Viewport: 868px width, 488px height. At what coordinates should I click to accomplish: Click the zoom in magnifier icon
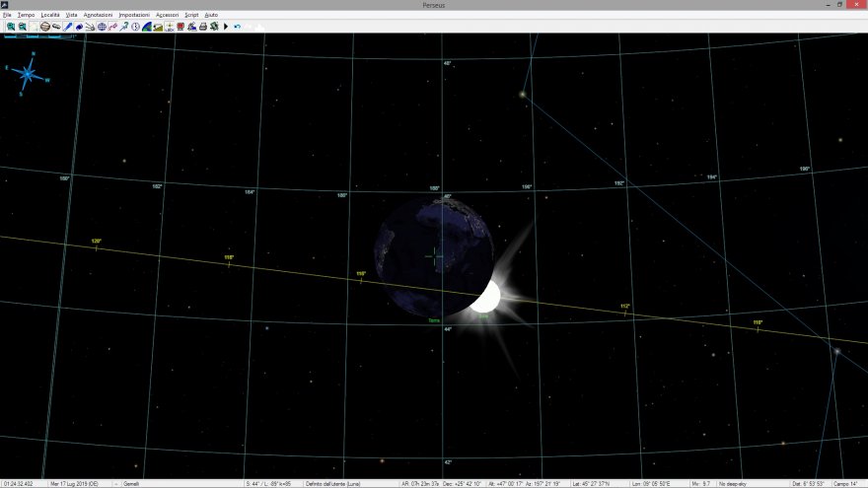click(10, 27)
